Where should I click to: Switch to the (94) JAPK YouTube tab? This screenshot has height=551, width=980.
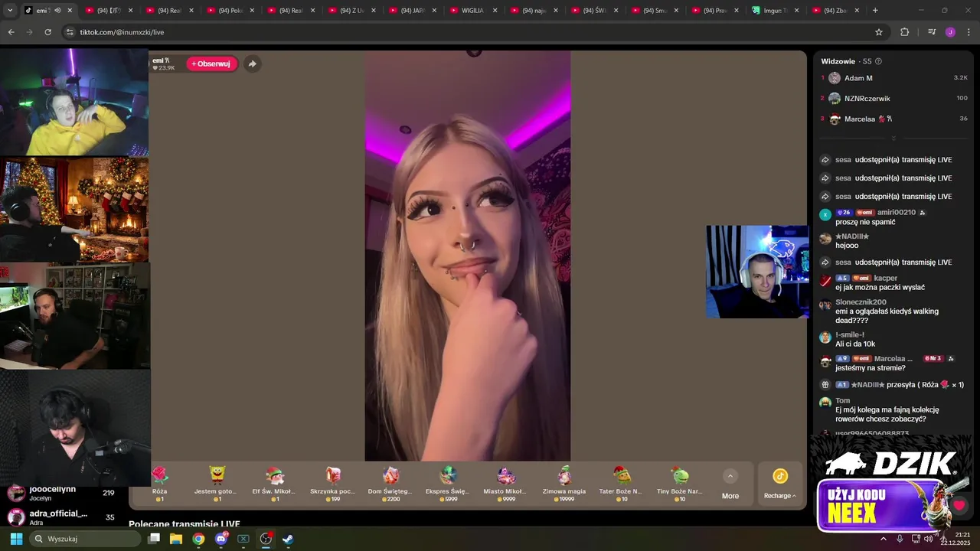(412, 11)
